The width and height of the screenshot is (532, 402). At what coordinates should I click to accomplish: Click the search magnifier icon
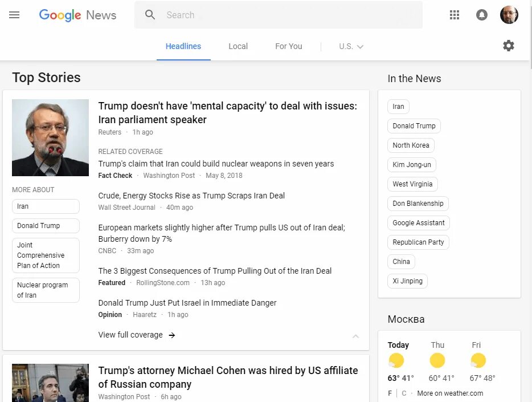click(x=150, y=15)
